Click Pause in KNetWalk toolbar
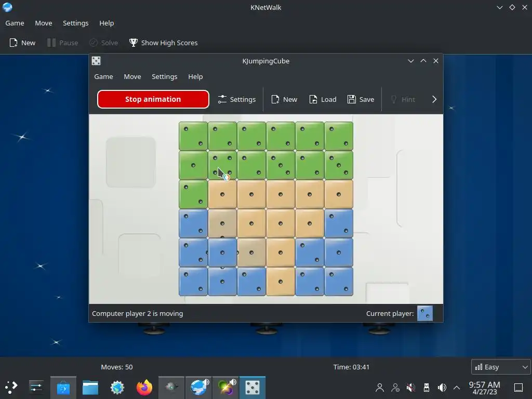Screen dimensions: 532x399 pyautogui.click(x=63, y=43)
